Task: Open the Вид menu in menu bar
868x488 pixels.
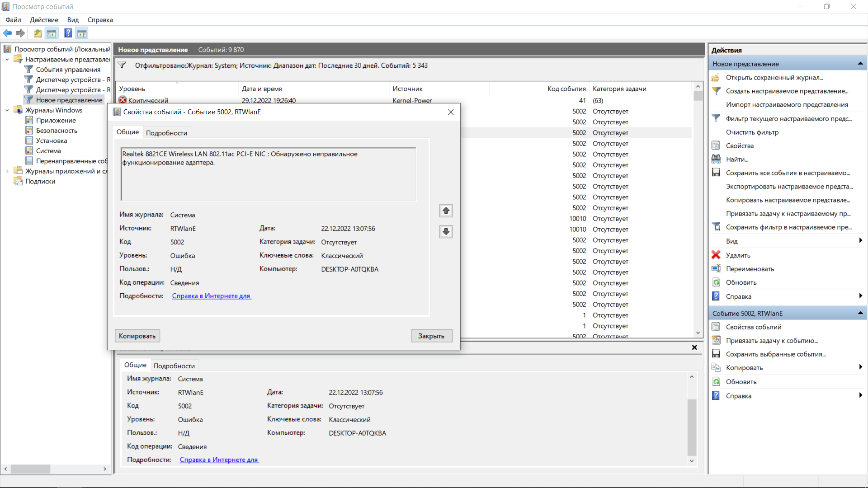Action: click(73, 20)
